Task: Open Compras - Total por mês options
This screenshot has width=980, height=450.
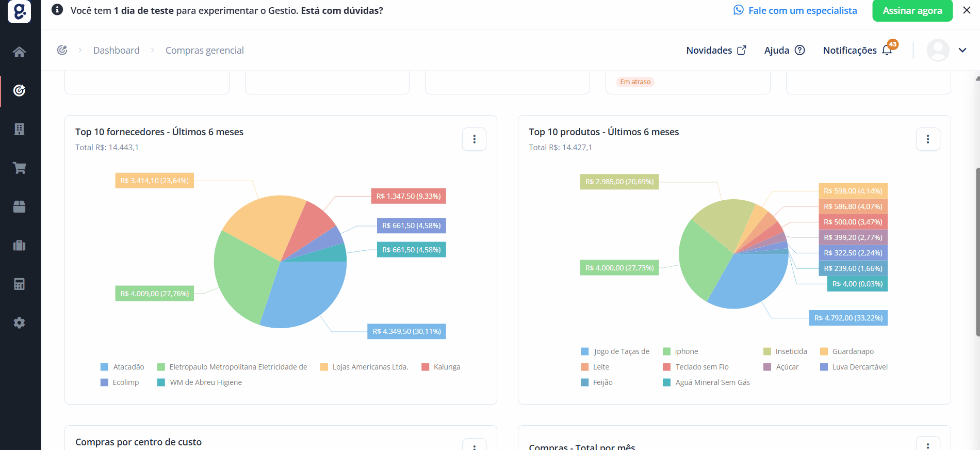Action: tap(928, 443)
